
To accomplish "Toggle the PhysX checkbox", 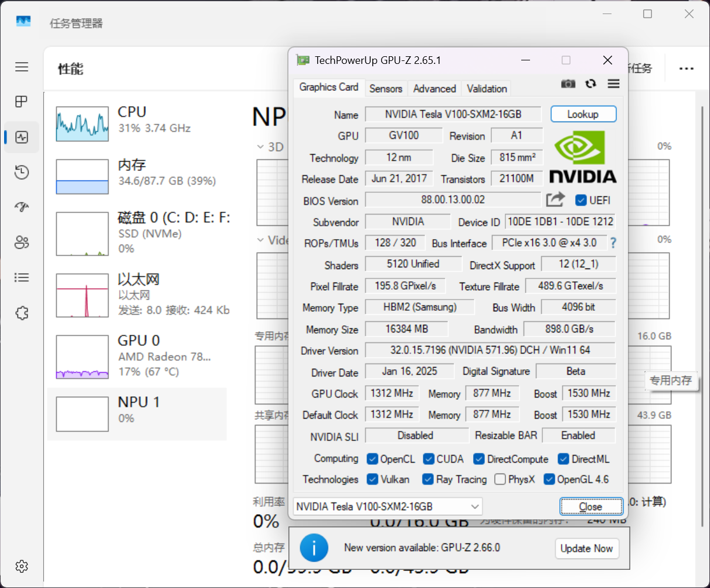I will 500,479.
